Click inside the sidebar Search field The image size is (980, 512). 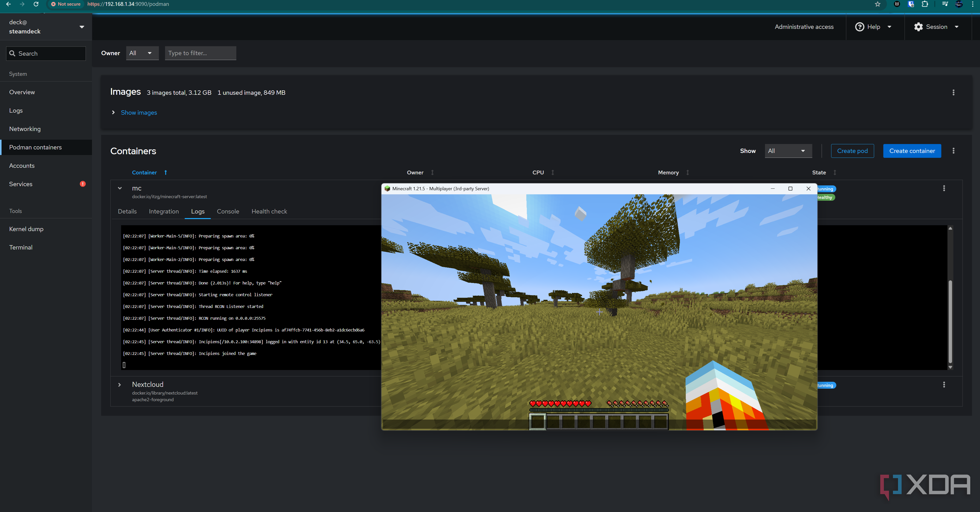(46, 53)
